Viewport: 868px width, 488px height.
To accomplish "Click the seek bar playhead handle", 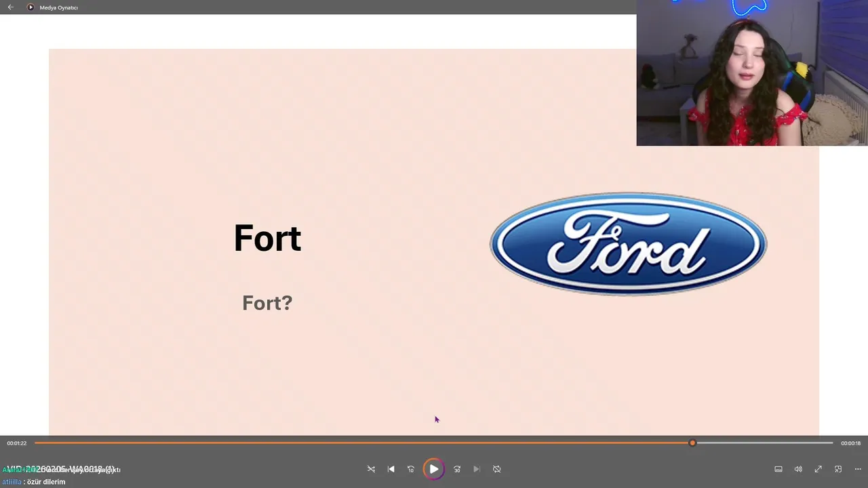I will (x=692, y=443).
